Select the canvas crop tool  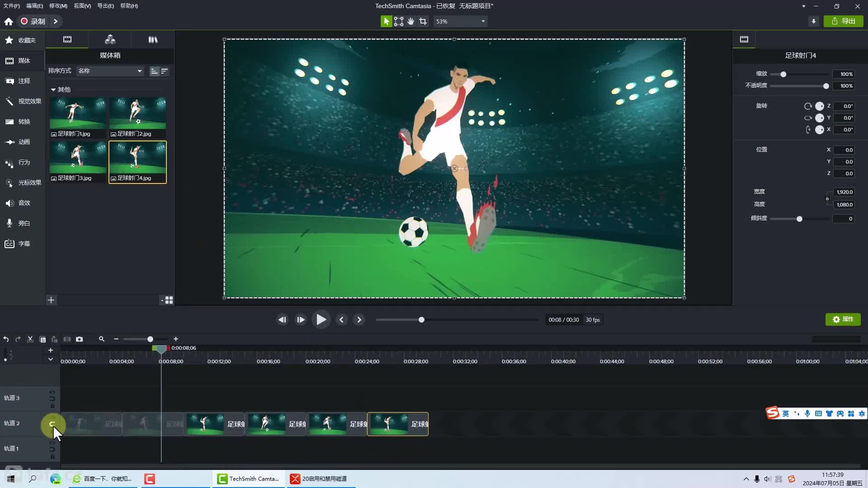click(x=423, y=21)
